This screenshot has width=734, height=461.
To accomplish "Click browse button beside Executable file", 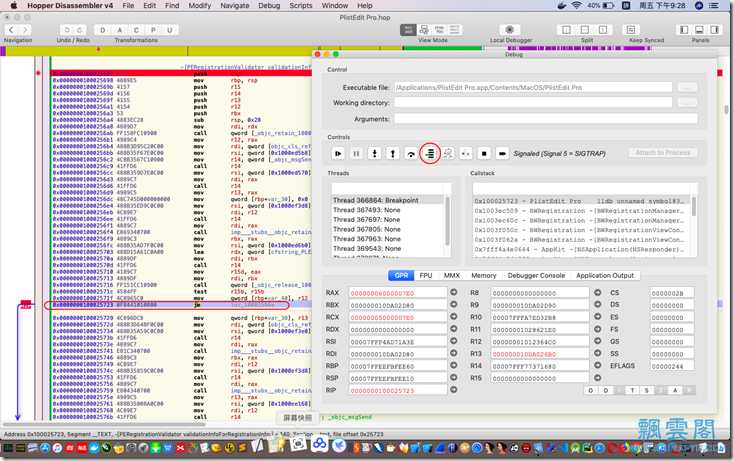I will (687, 87).
